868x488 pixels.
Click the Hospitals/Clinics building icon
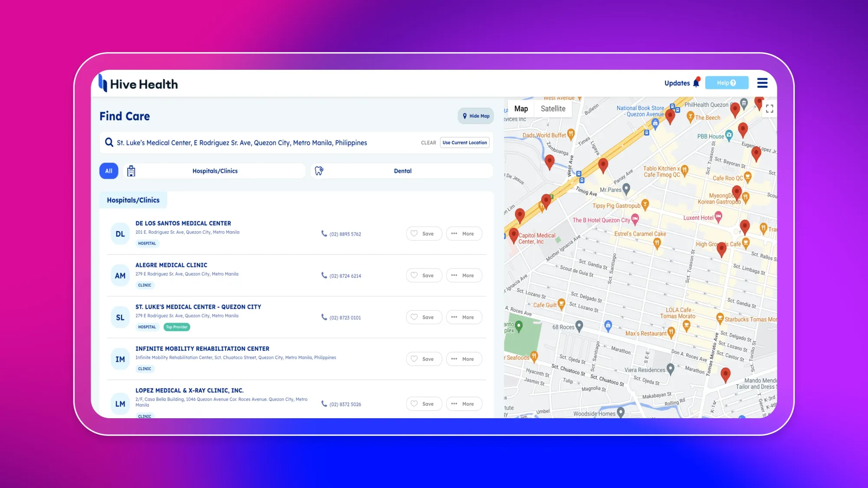(x=132, y=170)
